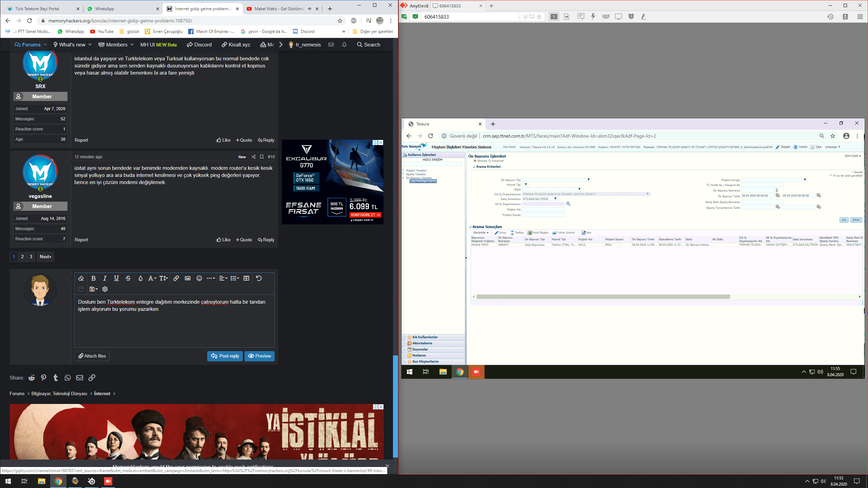Open Chrome from local Windows taskbar

pos(58,481)
